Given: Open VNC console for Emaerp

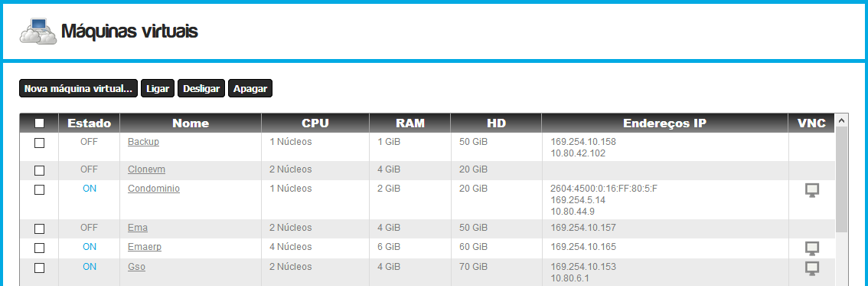Looking at the screenshot, I should (x=811, y=248).
